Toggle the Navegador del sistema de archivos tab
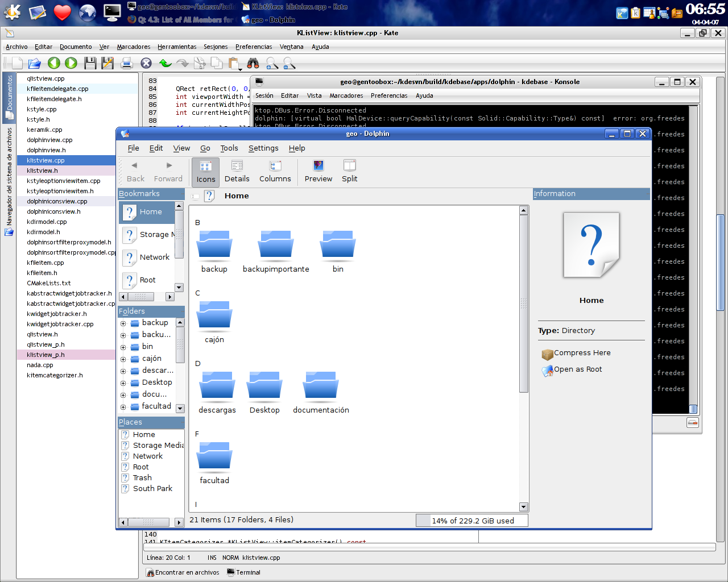728x582 pixels. (x=10, y=181)
